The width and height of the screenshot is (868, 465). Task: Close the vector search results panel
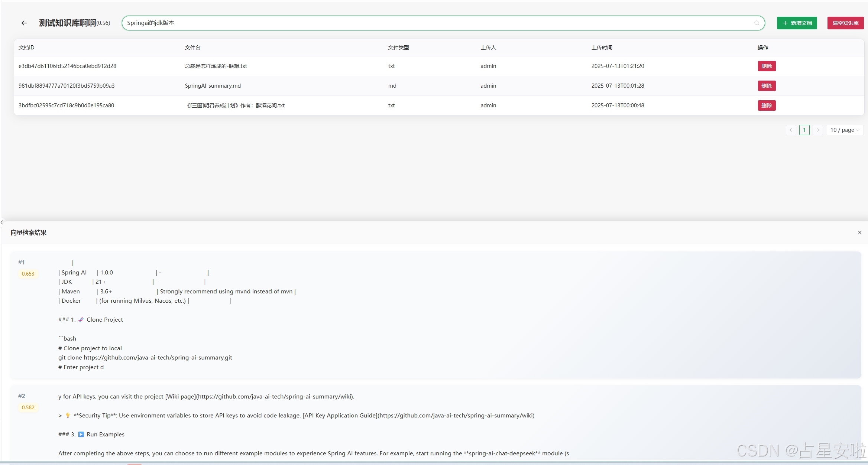tap(859, 232)
